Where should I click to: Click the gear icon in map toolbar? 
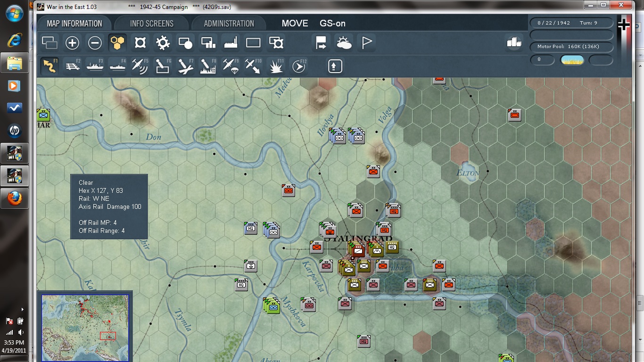[x=163, y=43]
